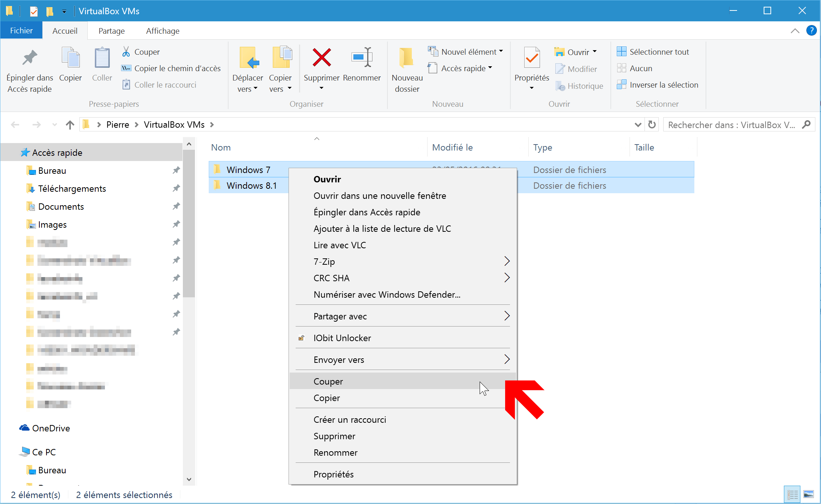Click Propriétés checkmark icon in ribbon
The height and width of the screenshot is (504, 821).
click(x=532, y=58)
